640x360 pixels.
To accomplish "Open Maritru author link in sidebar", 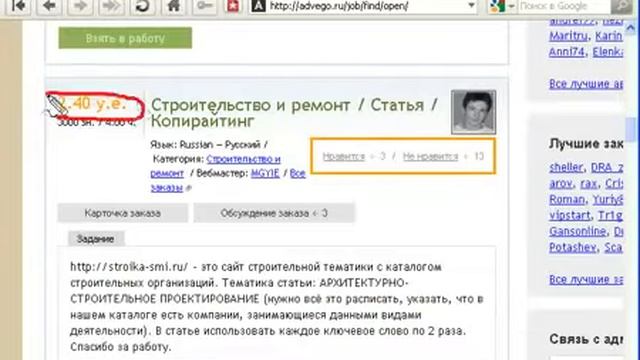I will tap(569, 36).
